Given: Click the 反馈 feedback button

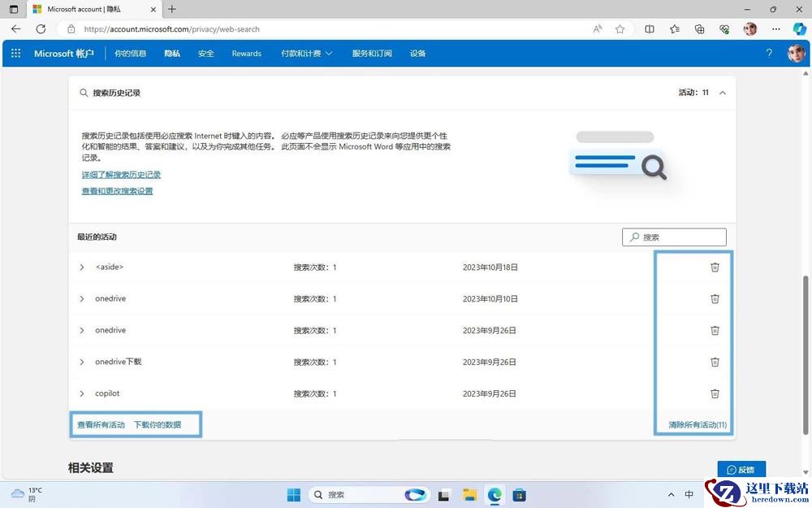Looking at the screenshot, I should point(741,470).
